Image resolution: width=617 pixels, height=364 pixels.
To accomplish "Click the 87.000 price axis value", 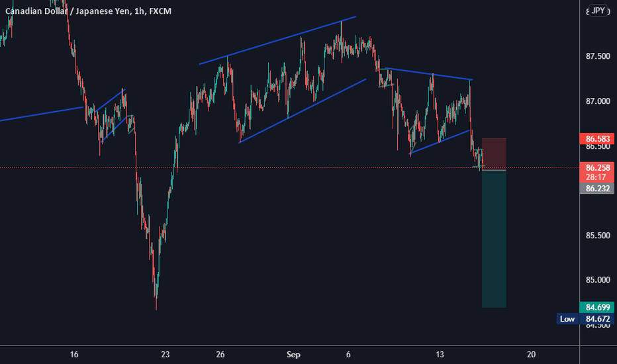I will pyautogui.click(x=598, y=101).
